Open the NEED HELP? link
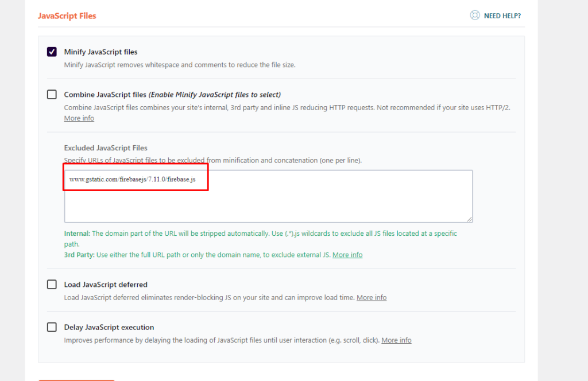588x381 pixels. point(502,16)
